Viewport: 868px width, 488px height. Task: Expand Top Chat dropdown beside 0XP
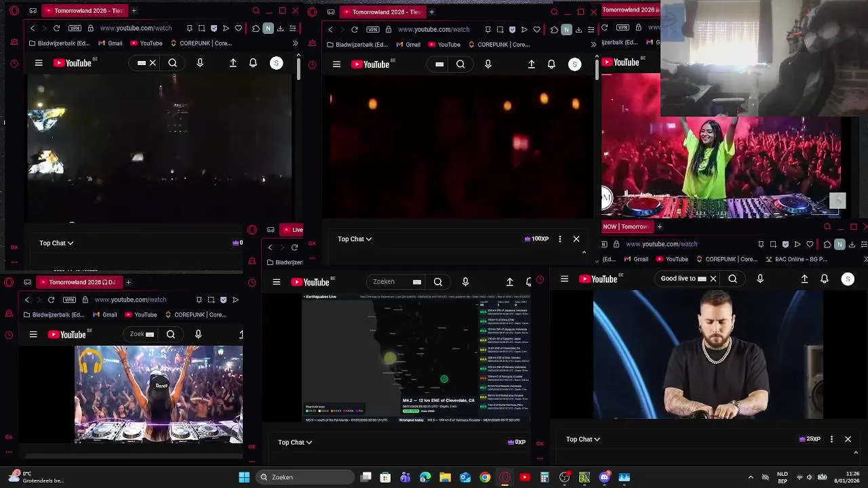coord(295,442)
